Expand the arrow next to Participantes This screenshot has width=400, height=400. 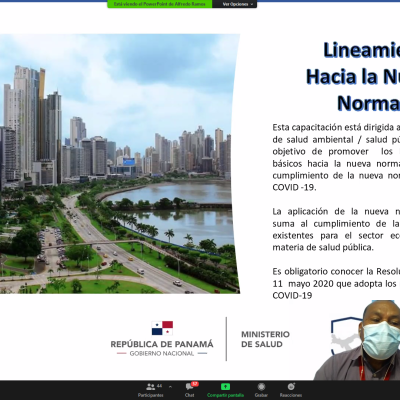[x=170, y=387]
